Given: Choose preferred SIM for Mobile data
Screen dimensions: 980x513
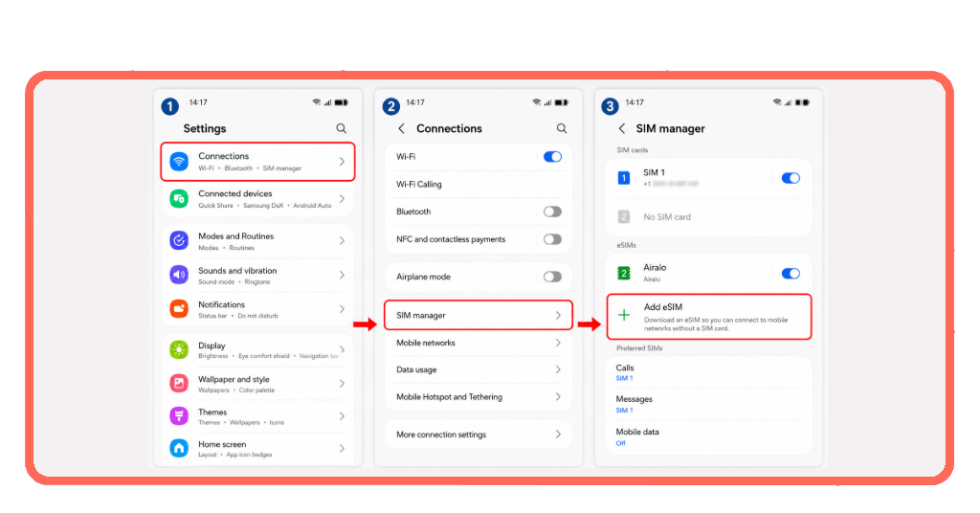Looking at the screenshot, I should tap(709, 436).
